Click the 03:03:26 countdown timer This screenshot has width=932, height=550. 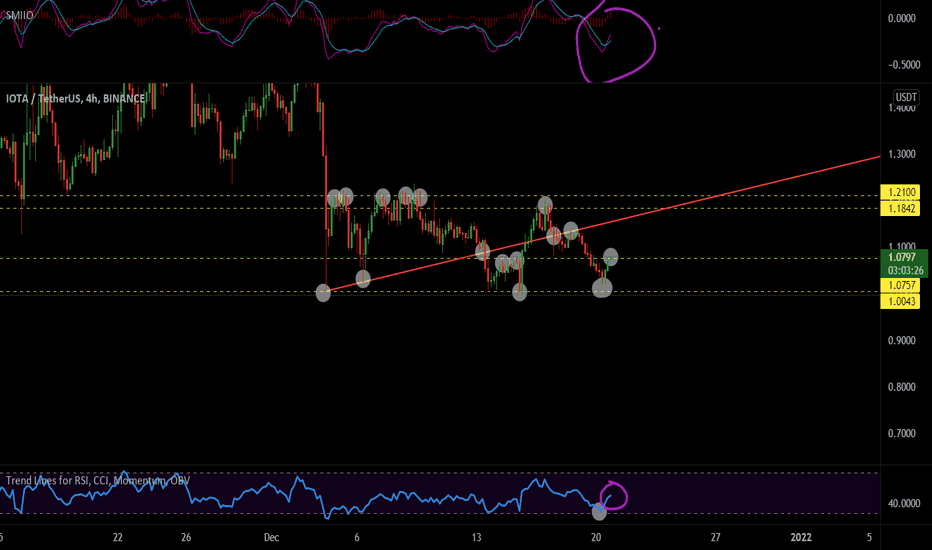click(905, 270)
